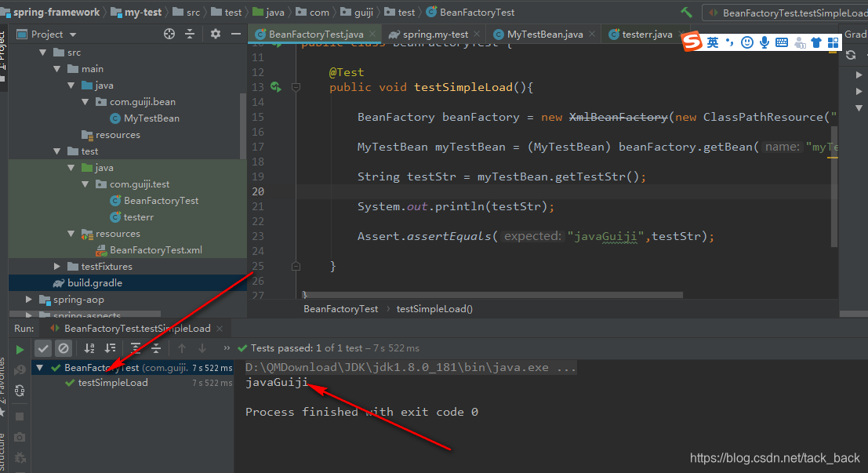Image resolution: width=868 pixels, height=473 pixels.
Task: Click the collapse all icon in Project panel
Action: click(x=190, y=34)
